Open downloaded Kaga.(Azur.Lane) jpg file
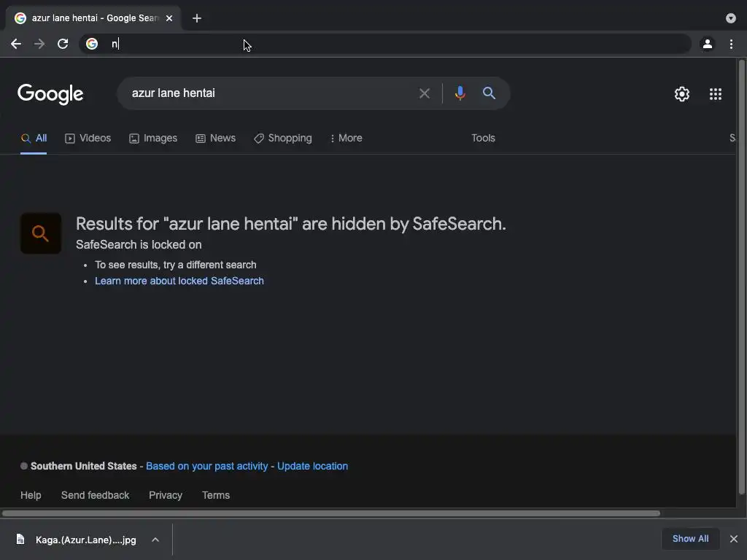The width and height of the screenshot is (747, 560). [x=76, y=540]
